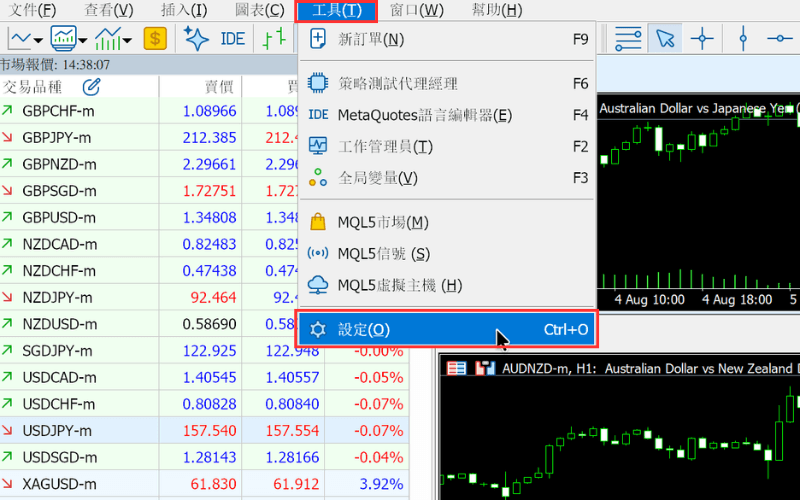800x500 pixels.
Task: Click the line chart toolbar icon
Action: click(20, 39)
